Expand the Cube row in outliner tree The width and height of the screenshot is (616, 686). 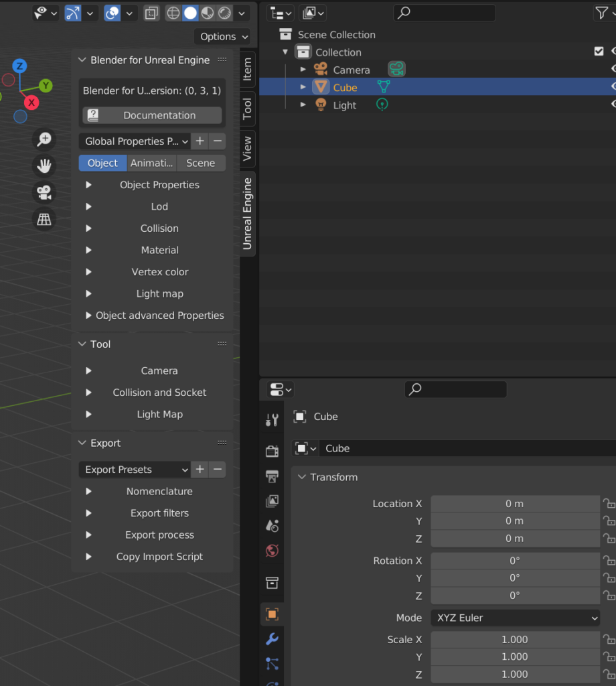(303, 87)
